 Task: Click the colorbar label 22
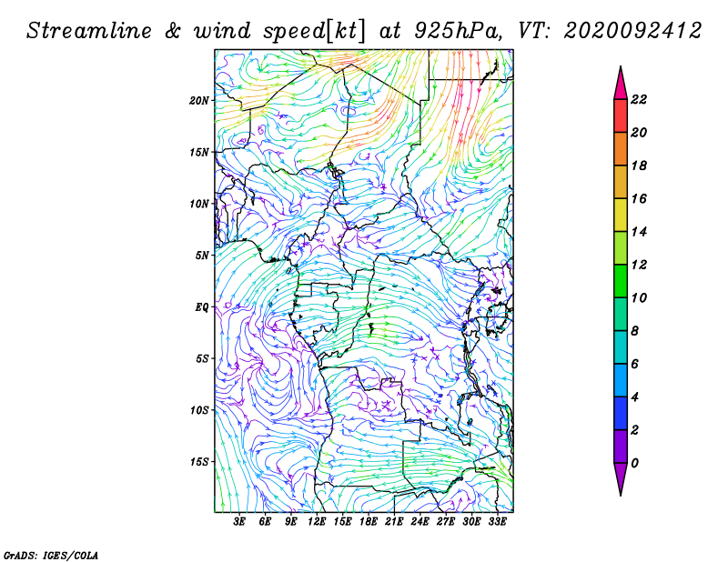coord(639,99)
